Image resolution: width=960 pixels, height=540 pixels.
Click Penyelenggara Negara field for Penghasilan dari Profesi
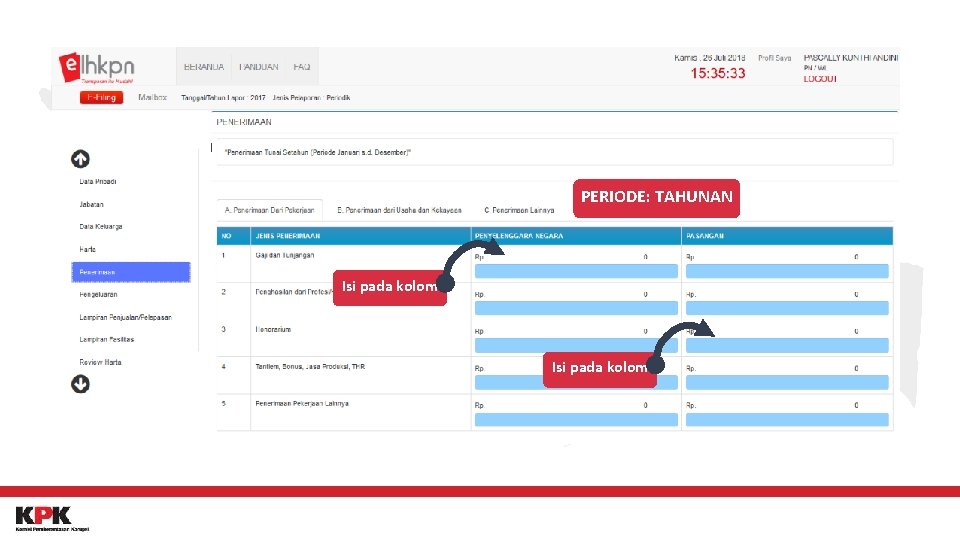coord(576,308)
